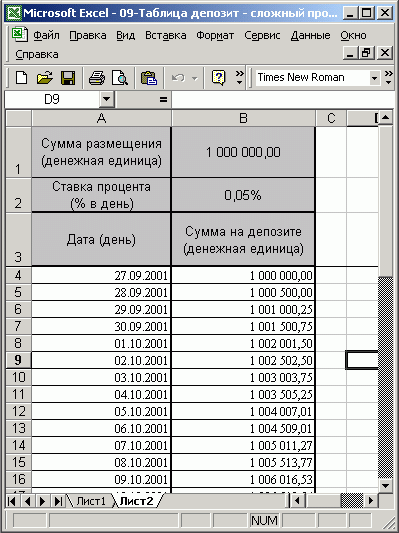Click the horizontal scrollbar right arrow
This screenshot has height=533, width=399.
(x=371, y=500)
